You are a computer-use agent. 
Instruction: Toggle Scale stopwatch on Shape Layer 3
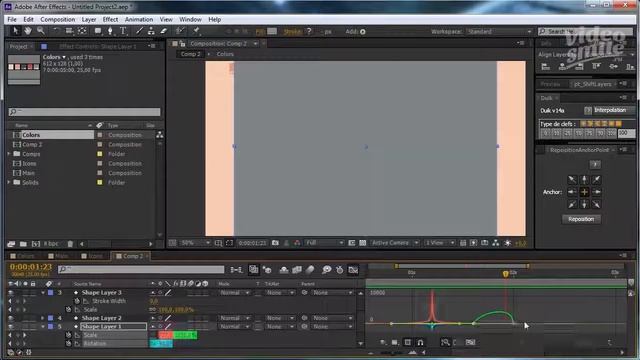click(x=69, y=310)
